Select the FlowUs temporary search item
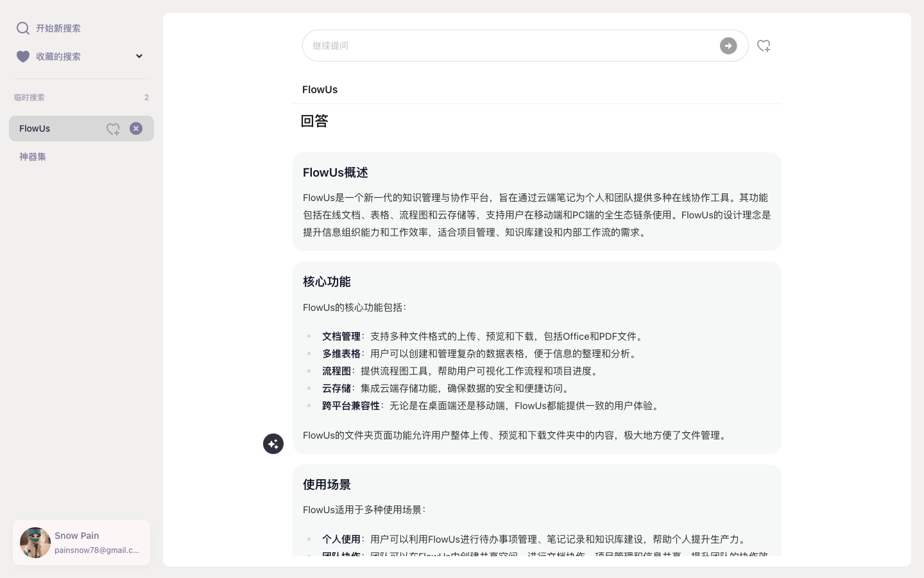The width and height of the screenshot is (924, 578). (x=81, y=128)
